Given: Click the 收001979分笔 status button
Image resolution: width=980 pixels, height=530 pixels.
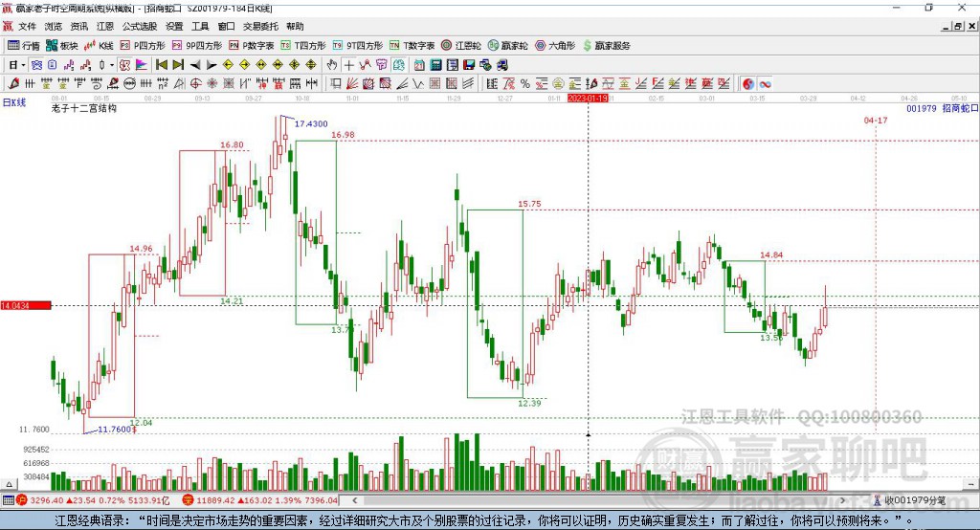Looking at the screenshot, I should point(910,500).
